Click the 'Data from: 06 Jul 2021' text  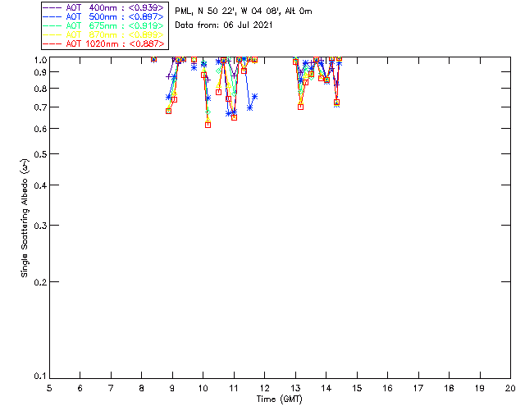click(x=224, y=25)
